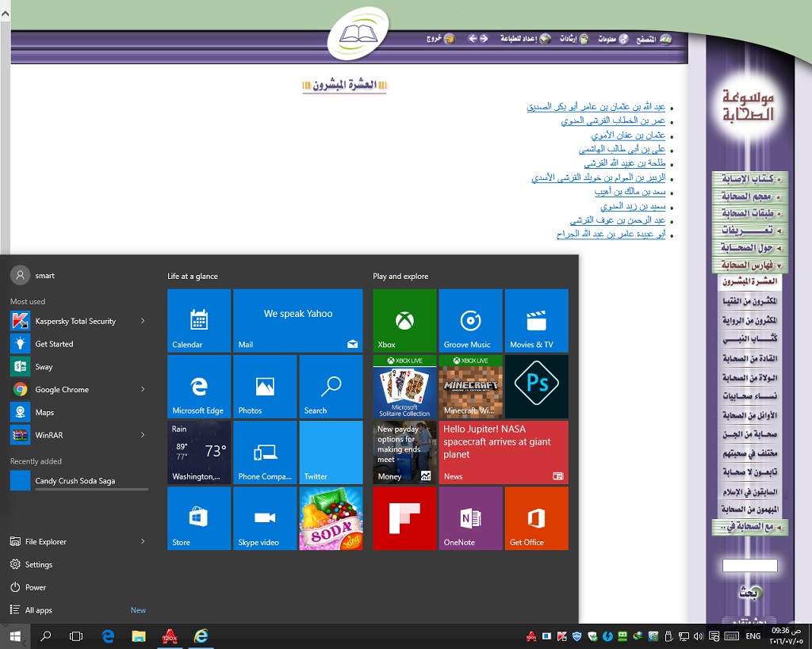Viewport: 812px width, 649px height.
Task: Open إرشادات help in toolbar
Action: (x=574, y=39)
